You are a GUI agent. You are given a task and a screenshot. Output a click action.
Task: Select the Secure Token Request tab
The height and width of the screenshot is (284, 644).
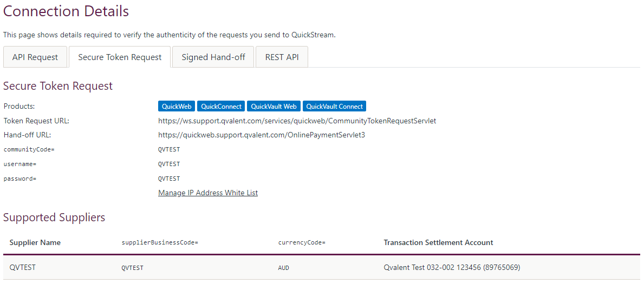(120, 57)
